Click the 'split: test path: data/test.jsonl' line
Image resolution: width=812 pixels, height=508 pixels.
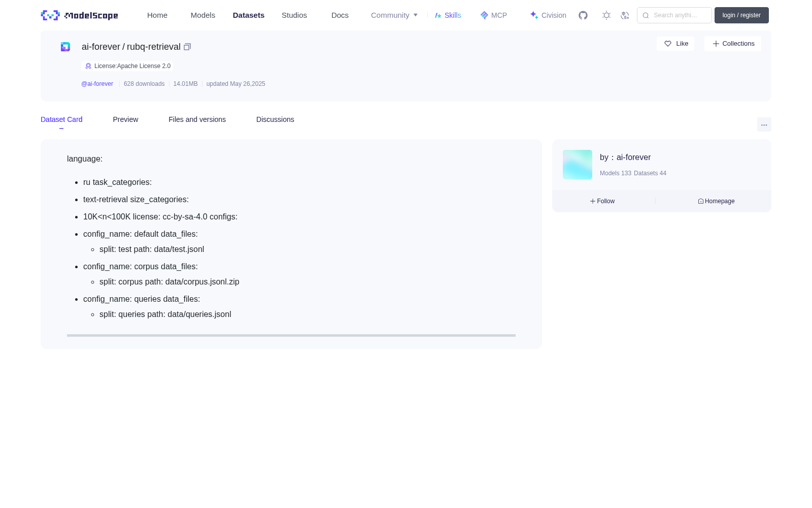(x=152, y=249)
